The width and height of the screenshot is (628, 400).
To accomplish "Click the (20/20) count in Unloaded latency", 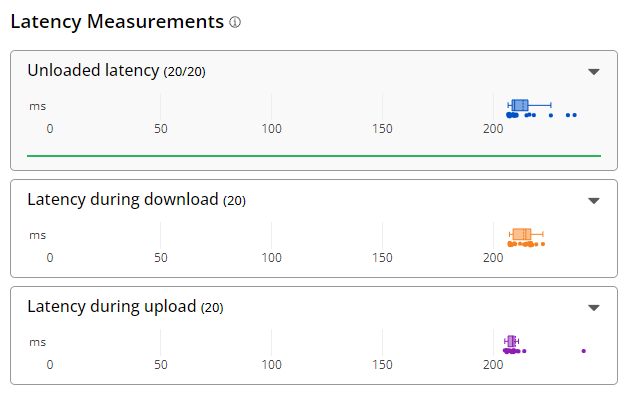I will 185,72.
